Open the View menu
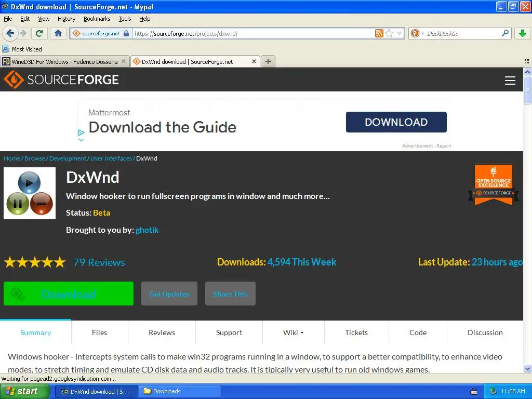 [x=44, y=19]
